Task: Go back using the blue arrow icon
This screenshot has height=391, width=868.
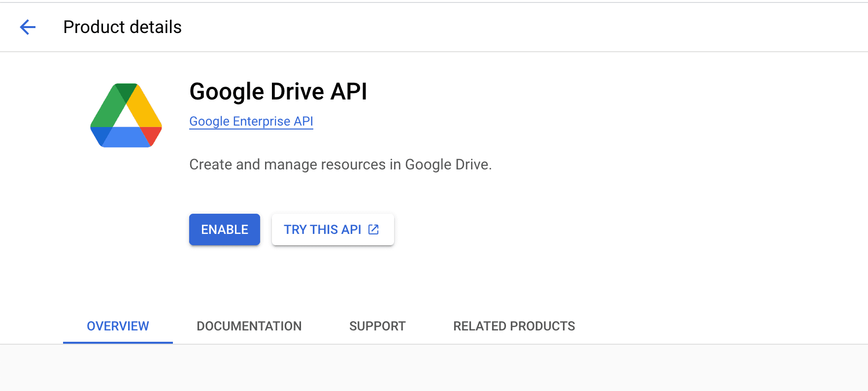Action: coord(28,27)
